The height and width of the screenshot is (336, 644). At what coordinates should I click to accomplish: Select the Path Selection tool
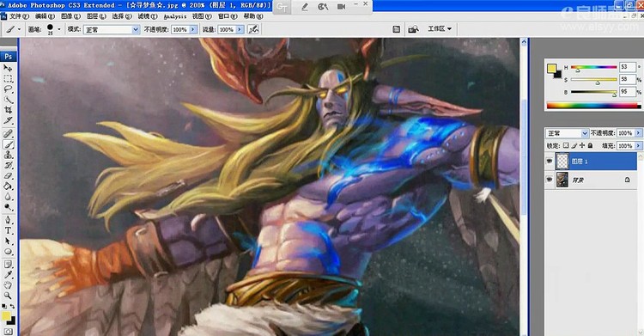click(x=8, y=241)
